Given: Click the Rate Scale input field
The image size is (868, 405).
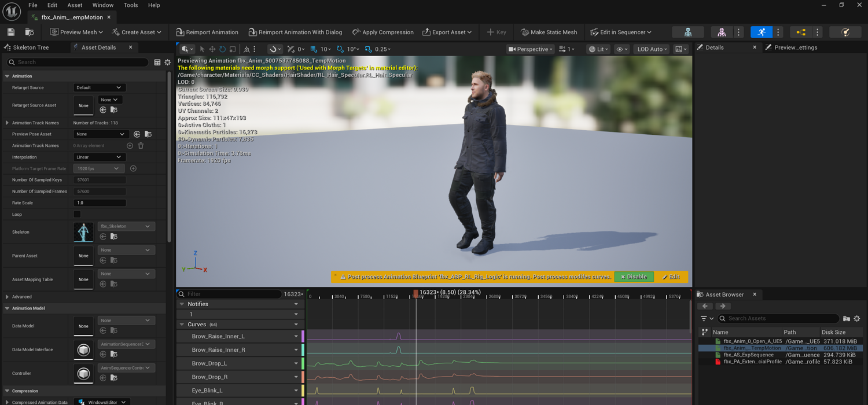Looking at the screenshot, I should pyautogui.click(x=100, y=203).
